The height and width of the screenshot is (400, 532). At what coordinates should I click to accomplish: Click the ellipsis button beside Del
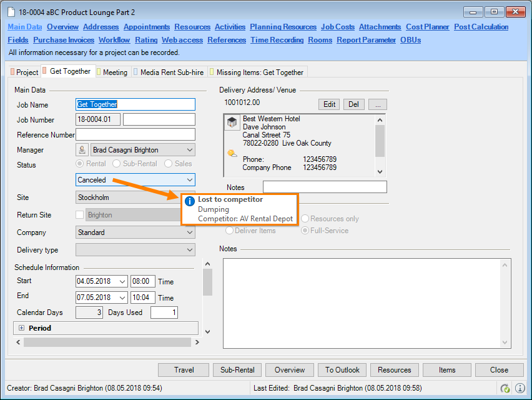click(378, 104)
